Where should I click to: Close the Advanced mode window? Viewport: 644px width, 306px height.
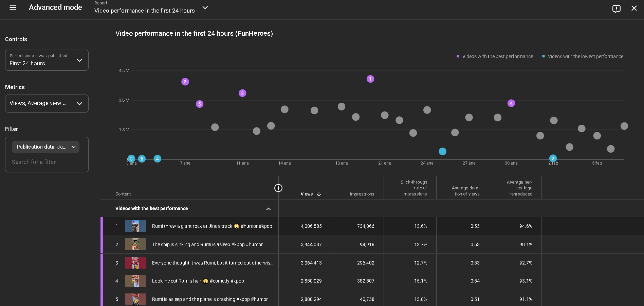coord(634,8)
